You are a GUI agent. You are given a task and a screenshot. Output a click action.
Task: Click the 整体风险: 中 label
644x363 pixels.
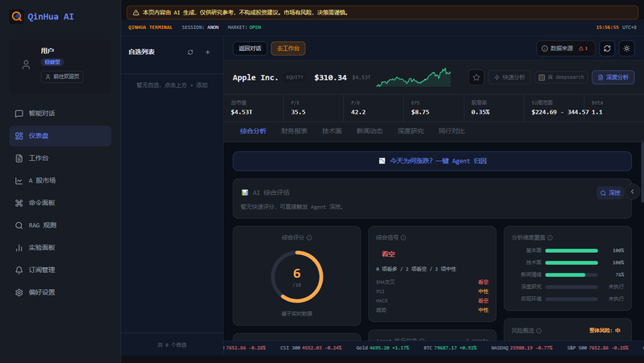[x=605, y=331]
